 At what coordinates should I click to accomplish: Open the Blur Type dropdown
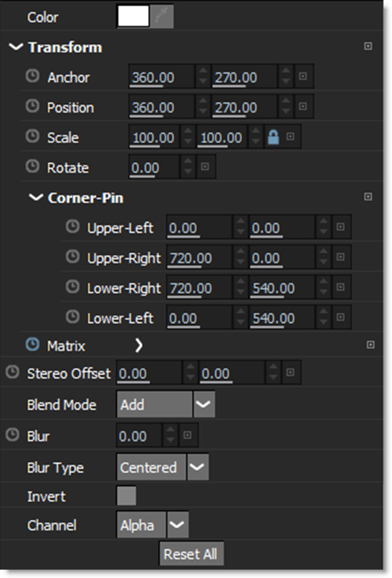tap(197, 467)
